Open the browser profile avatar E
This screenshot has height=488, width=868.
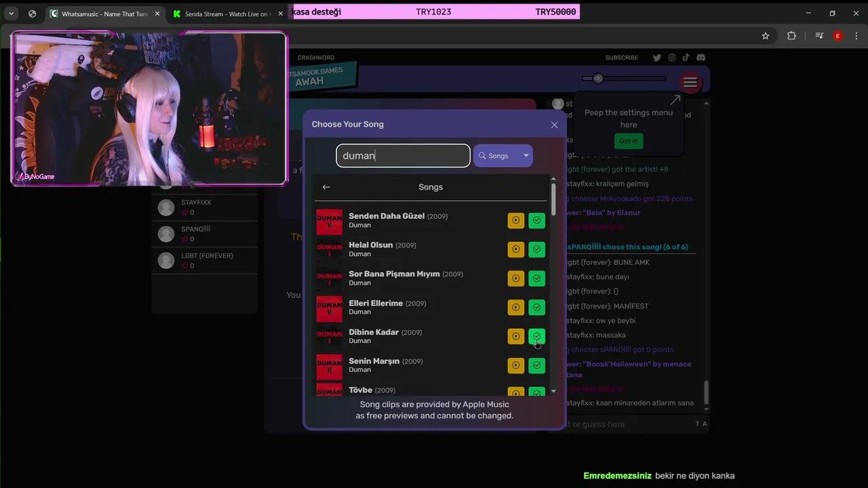point(838,36)
